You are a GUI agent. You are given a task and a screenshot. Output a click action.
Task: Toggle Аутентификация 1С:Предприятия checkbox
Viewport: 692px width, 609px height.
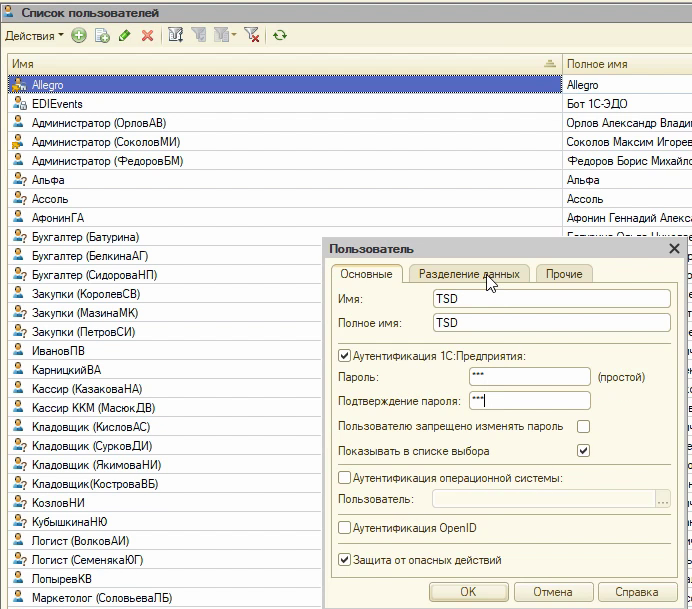[344, 356]
